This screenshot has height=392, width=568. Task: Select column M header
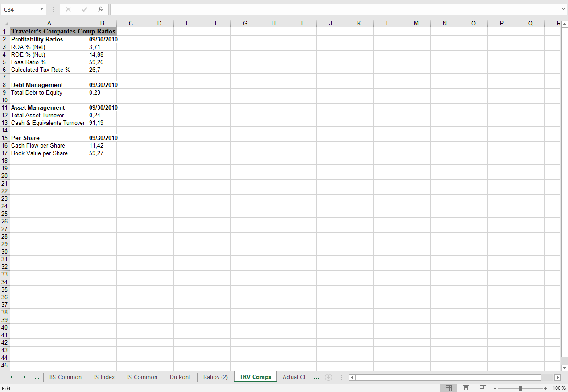416,24
